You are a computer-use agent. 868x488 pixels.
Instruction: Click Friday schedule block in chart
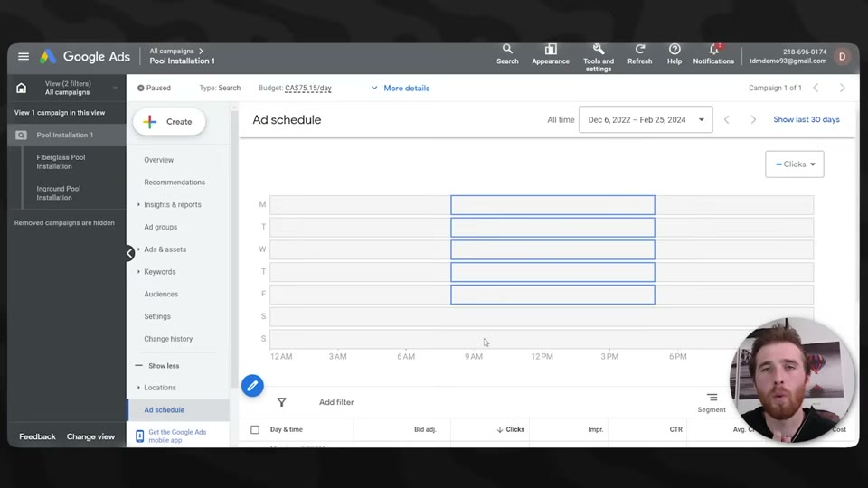552,295
